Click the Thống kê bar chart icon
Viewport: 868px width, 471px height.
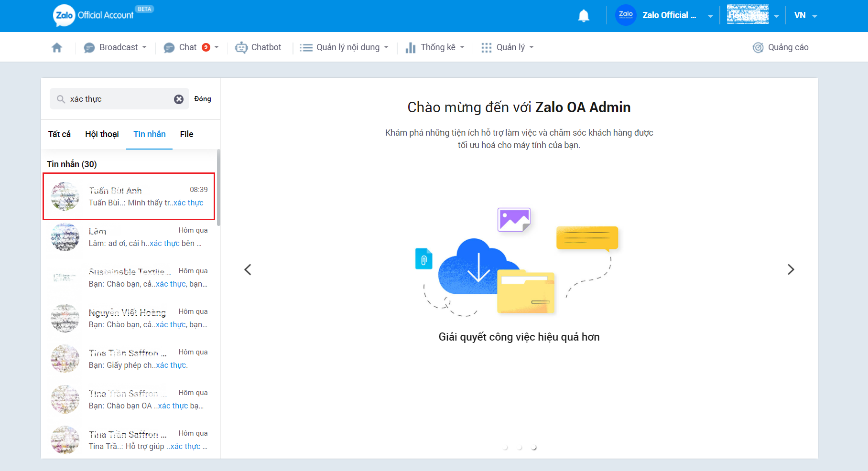tap(411, 48)
